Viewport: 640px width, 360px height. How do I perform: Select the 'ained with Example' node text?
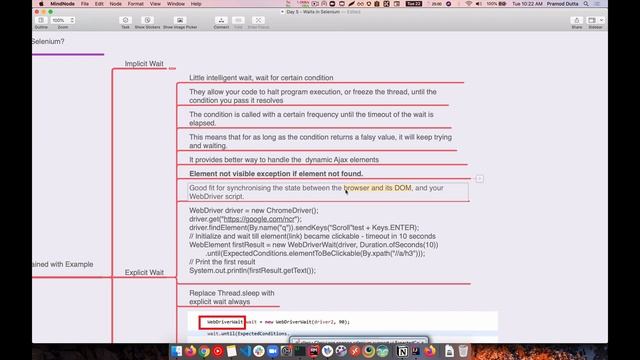click(x=63, y=264)
